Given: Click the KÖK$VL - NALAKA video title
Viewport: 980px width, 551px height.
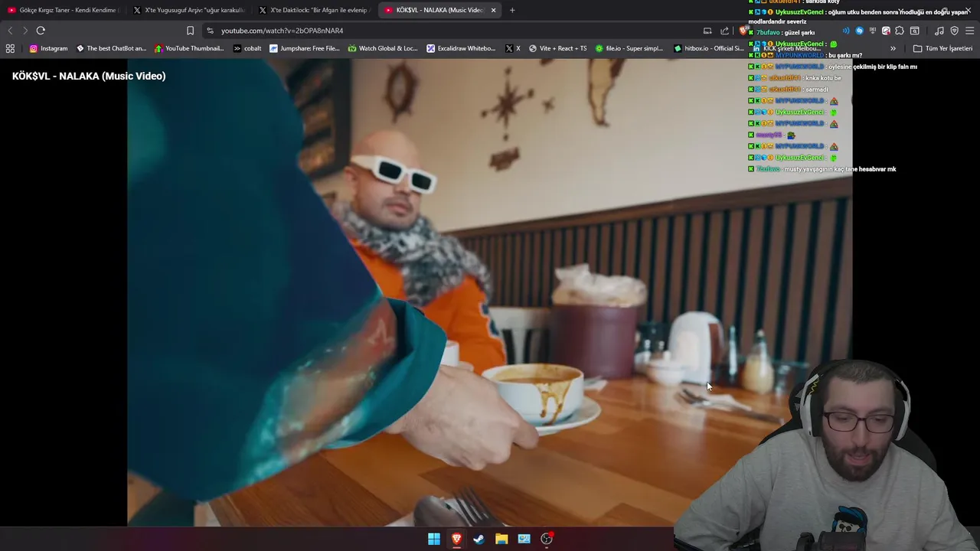Looking at the screenshot, I should pos(89,76).
